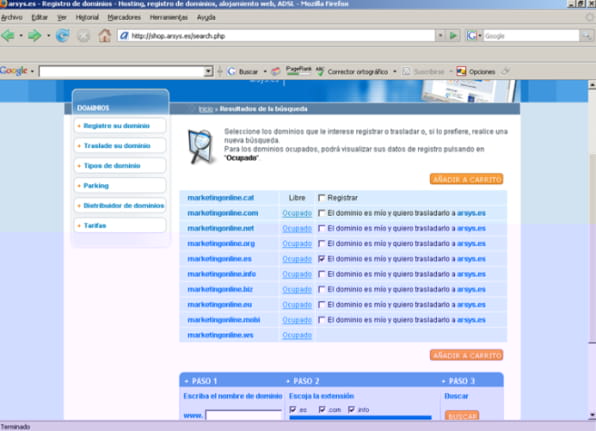Image resolution: width=596 pixels, height=431 pixels.
Task: Click the Inicio breadcrumb link
Action: [206, 109]
